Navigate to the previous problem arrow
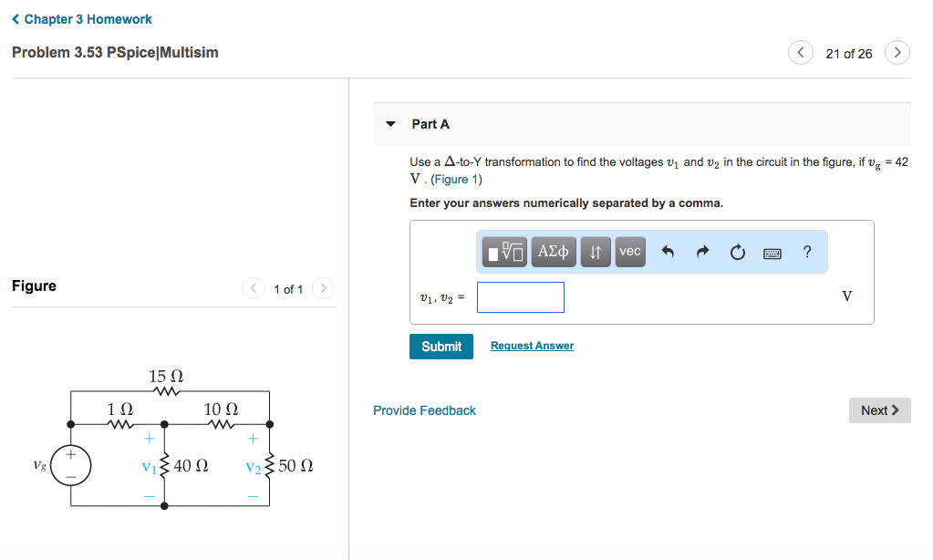This screenshot has width=933, height=560. [x=800, y=52]
